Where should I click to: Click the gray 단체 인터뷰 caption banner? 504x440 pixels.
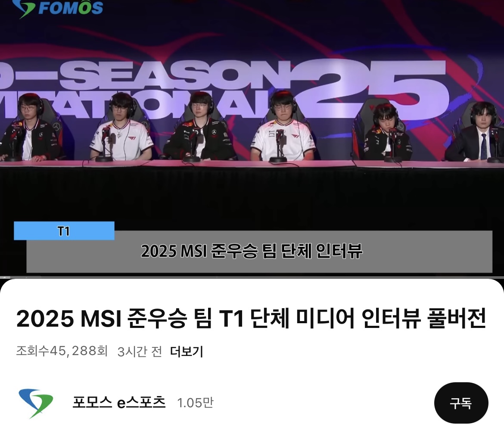click(259, 252)
